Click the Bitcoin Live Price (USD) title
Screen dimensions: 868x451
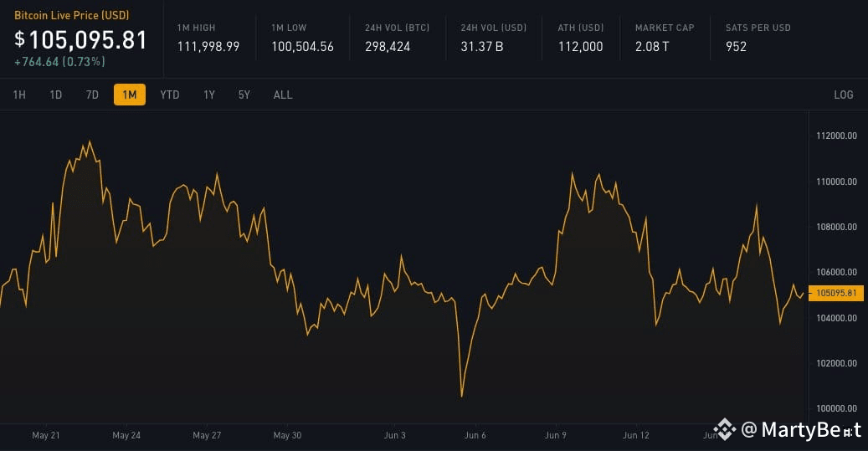tap(71, 16)
